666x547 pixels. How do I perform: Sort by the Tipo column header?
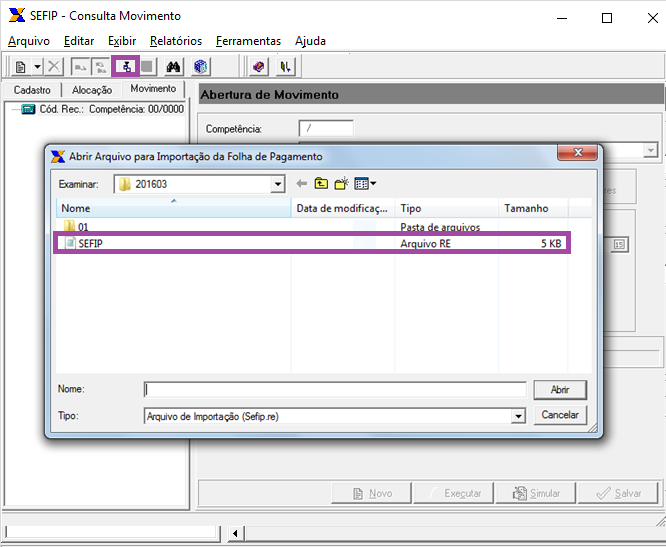coord(446,209)
